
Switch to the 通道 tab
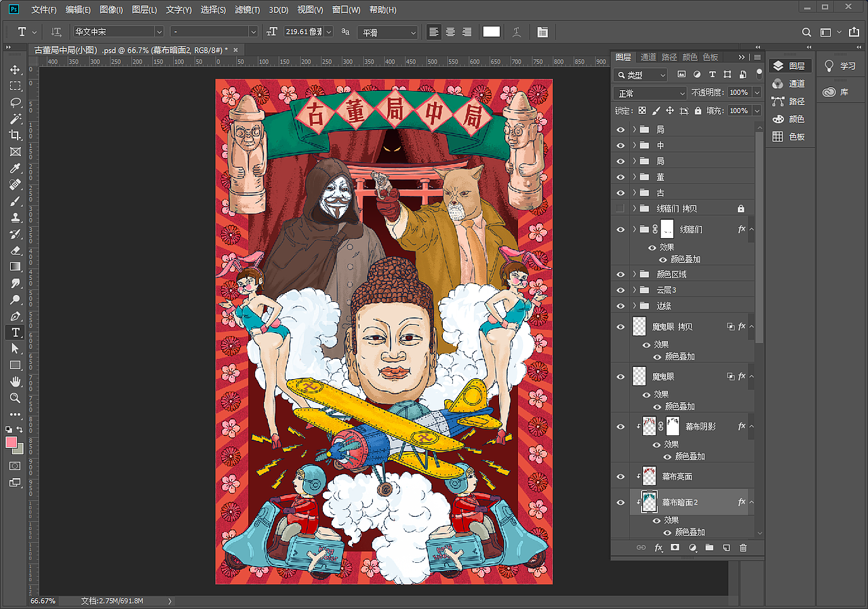(x=648, y=58)
